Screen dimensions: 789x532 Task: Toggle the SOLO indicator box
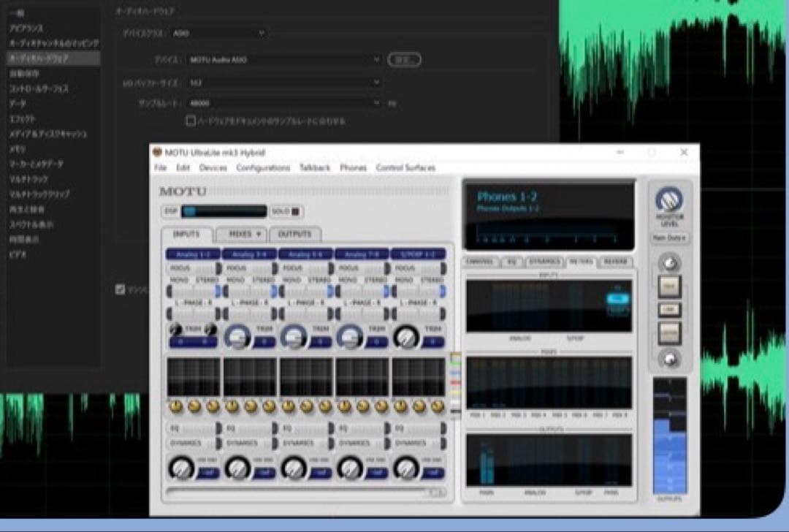click(x=295, y=212)
